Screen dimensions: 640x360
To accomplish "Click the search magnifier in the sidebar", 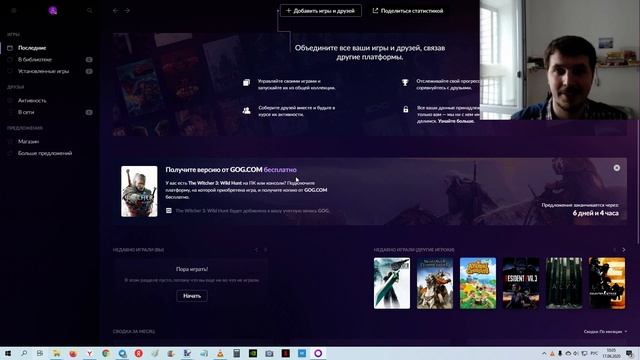I will click(x=90, y=11).
